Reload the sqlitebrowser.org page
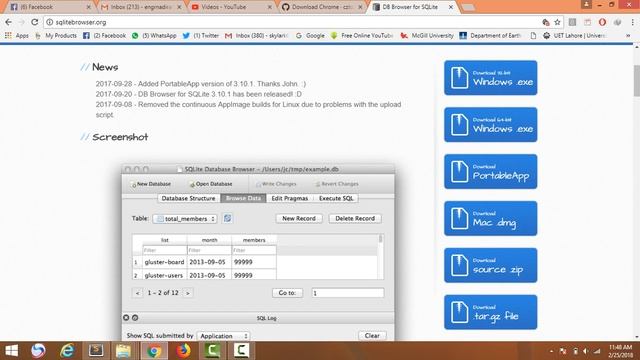 click(35, 22)
